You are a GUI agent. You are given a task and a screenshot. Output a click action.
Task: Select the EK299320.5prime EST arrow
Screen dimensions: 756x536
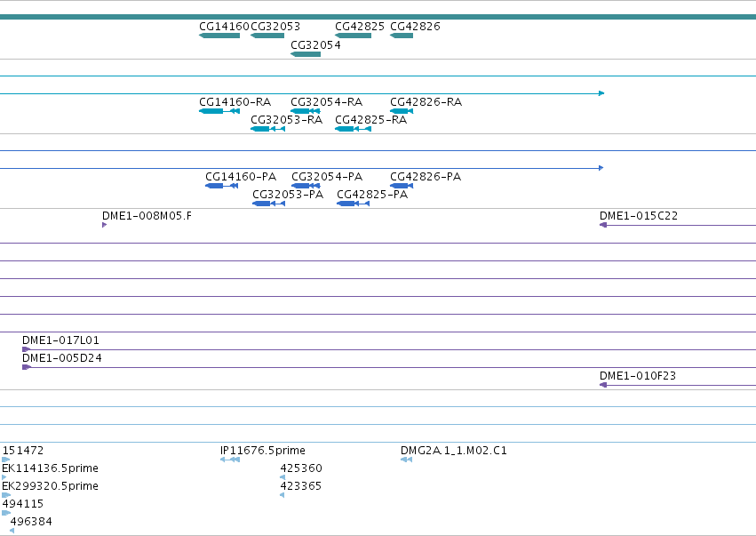pyautogui.click(x=6, y=495)
